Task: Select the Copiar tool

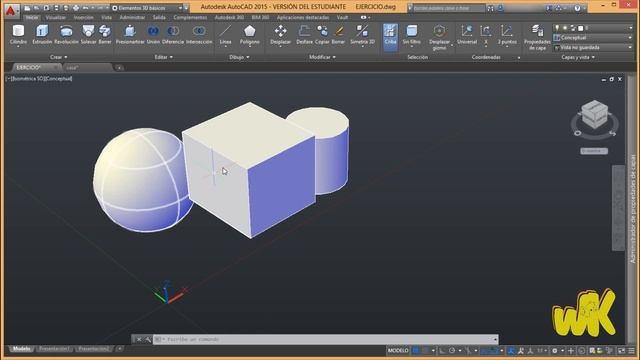Action: pyautogui.click(x=322, y=35)
